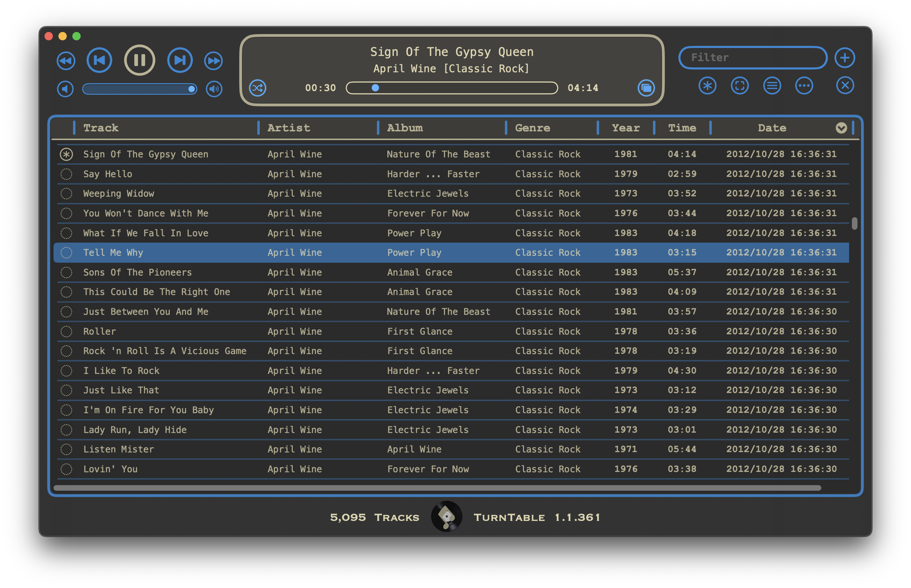Sort by the Year column header
The image size is (911, 588).
(625, 128)
